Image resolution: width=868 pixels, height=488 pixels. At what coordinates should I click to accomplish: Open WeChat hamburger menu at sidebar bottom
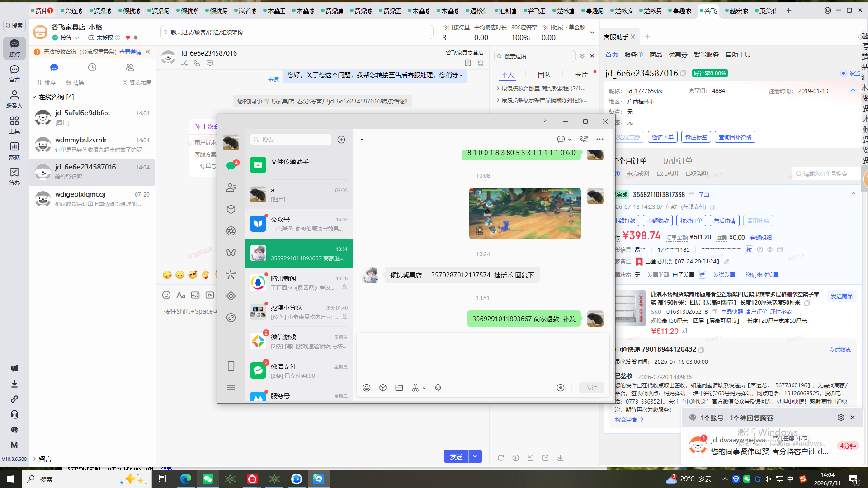tap(231, 388)
